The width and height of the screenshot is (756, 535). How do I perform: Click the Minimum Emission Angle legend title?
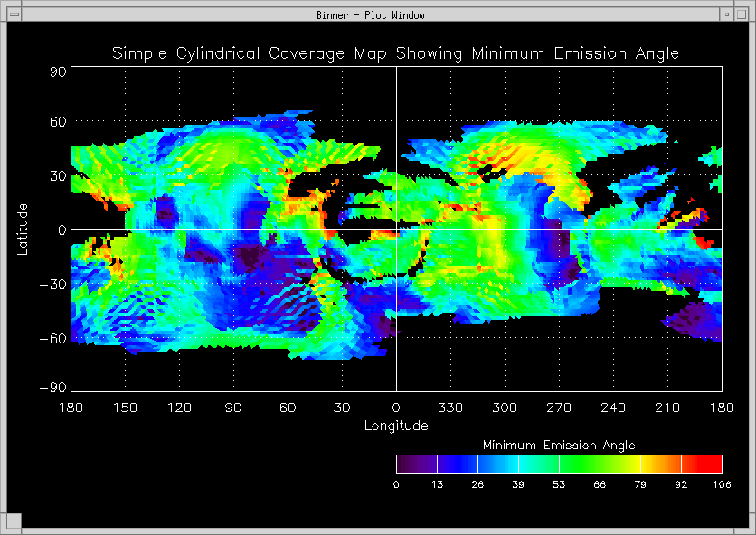(558, 446)
